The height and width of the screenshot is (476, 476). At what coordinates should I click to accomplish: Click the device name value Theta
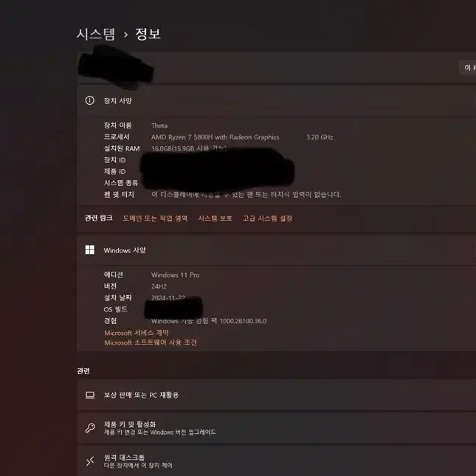tap(159, 125)
